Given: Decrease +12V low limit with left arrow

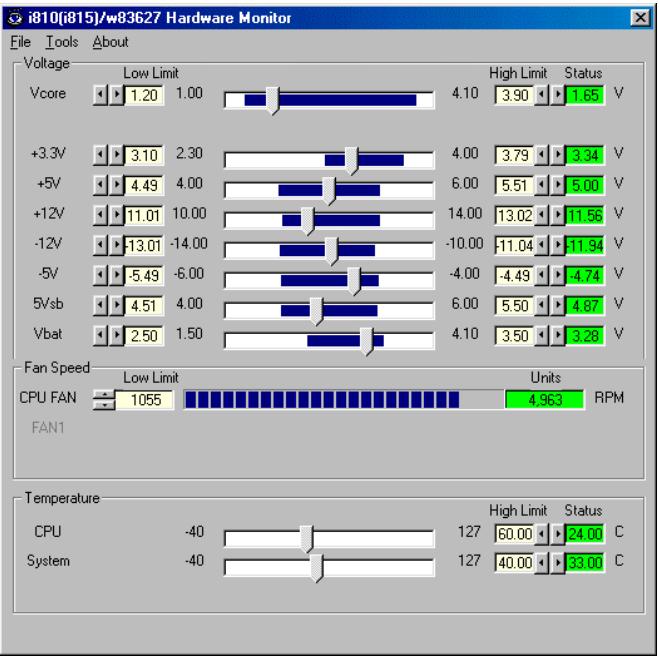Looking at the screenshot, I should click(100, 215).
